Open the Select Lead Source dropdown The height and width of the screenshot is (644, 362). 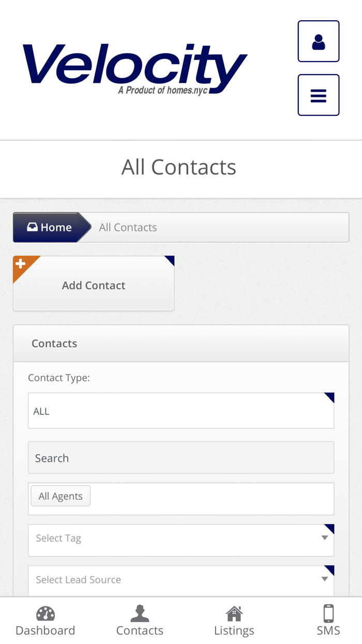pos(181,579)
